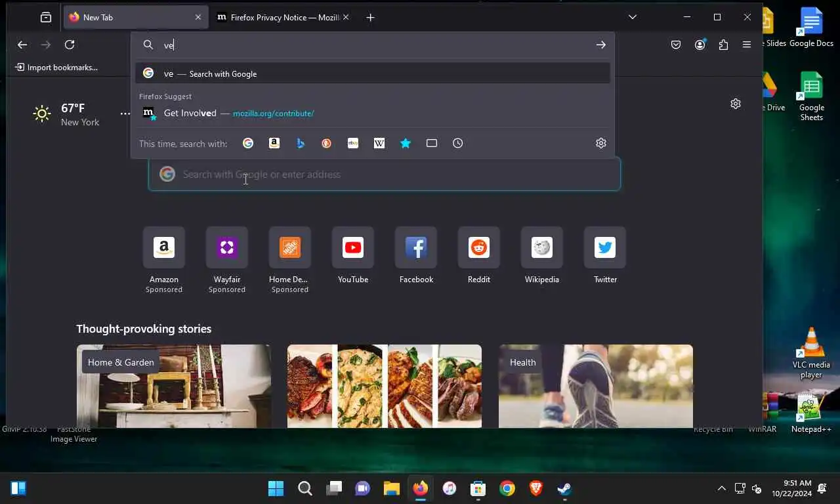Open Firefox account menu
Screen dimensions: 840x504
point(700,45)
